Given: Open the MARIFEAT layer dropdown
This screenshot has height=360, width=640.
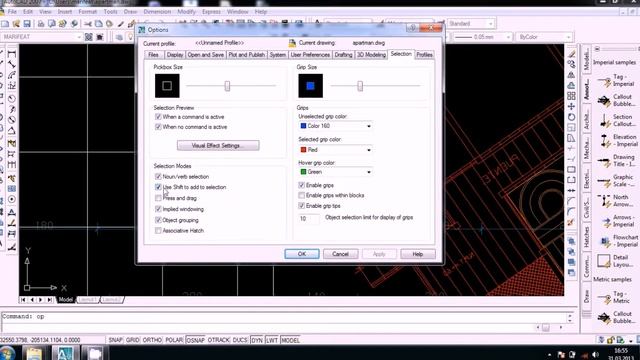Looking at the screenshot, I should 41,37.
